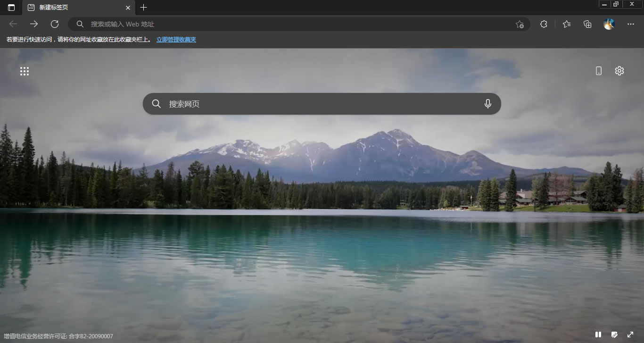
Task: Go back with the left arrow
Action: tap(13, 24)
